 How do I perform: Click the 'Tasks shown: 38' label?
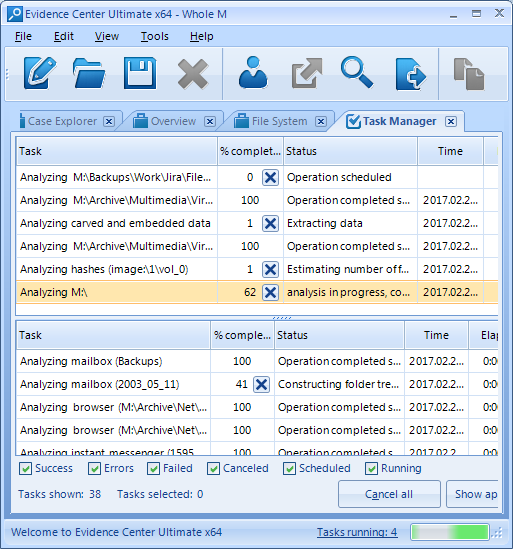point(60,494)
